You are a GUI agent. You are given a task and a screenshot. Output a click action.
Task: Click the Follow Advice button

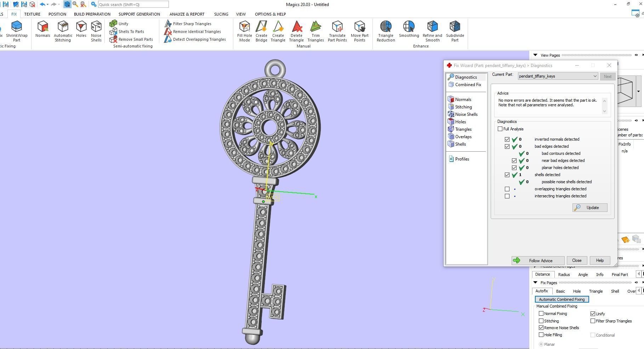[538, 260]
